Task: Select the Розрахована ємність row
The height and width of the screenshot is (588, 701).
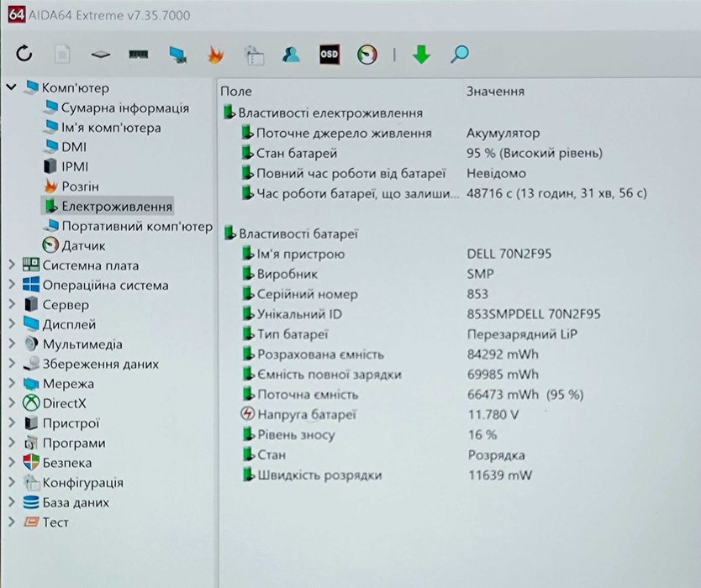Action: click(x=313, y=354)
